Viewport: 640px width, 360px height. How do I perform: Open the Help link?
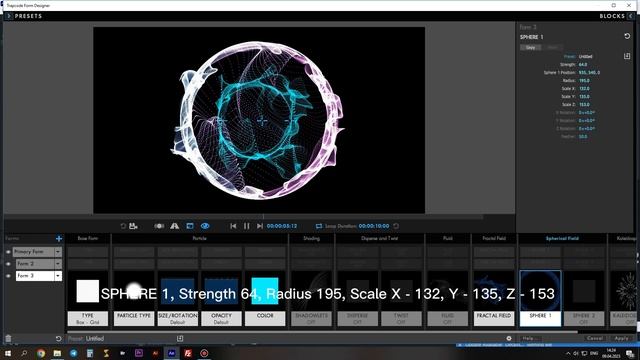pyautogui.click(x=528, y=338)
